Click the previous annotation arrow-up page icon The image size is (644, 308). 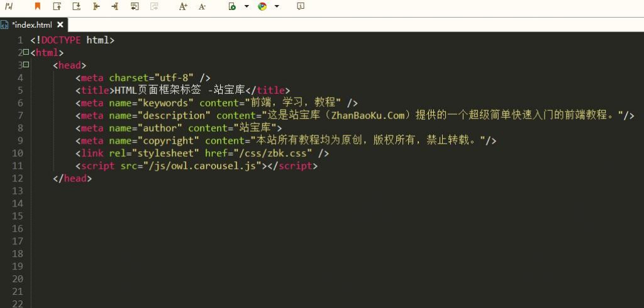tap(57, 6)
